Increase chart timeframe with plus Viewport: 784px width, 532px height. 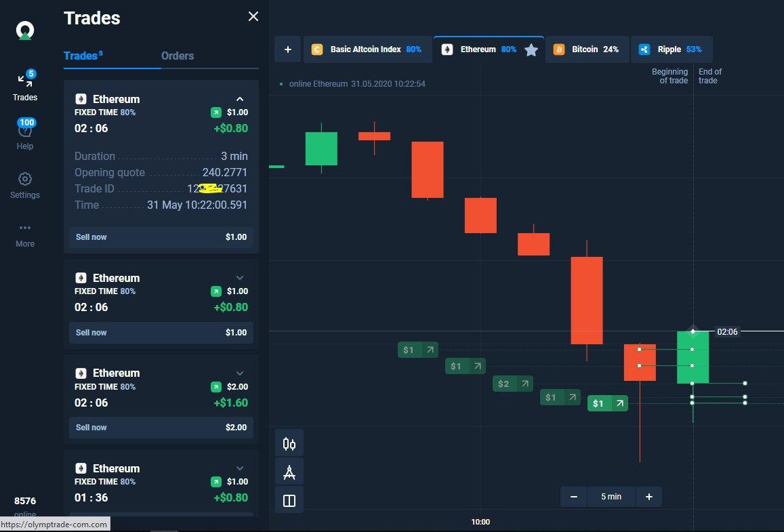[649, 497]
